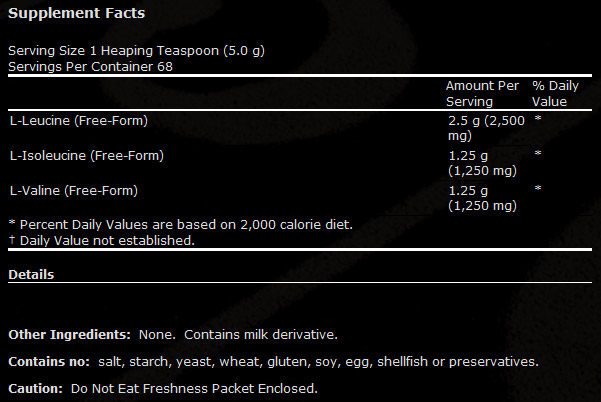The height and width of the screenshot is (402, 601).
Task: Click the L-Valine 1.25 g amount
Action: click(482, 198)
